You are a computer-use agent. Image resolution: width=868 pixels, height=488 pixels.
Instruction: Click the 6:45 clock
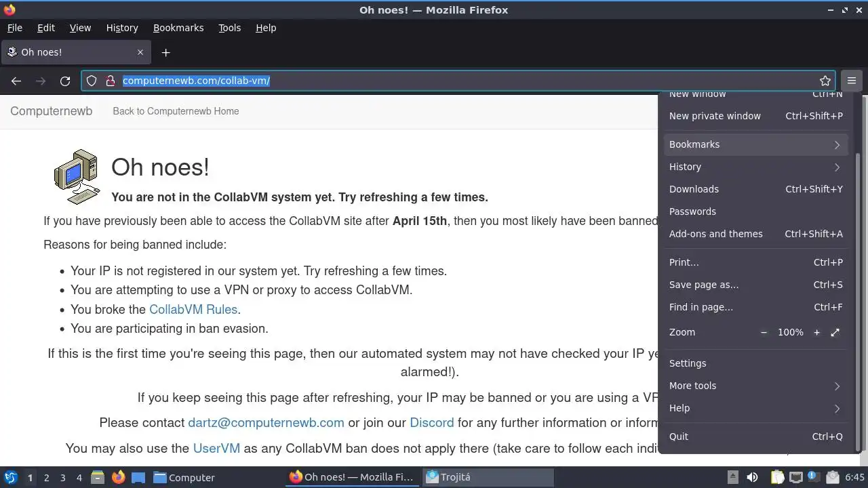click(x=854, y=477)
